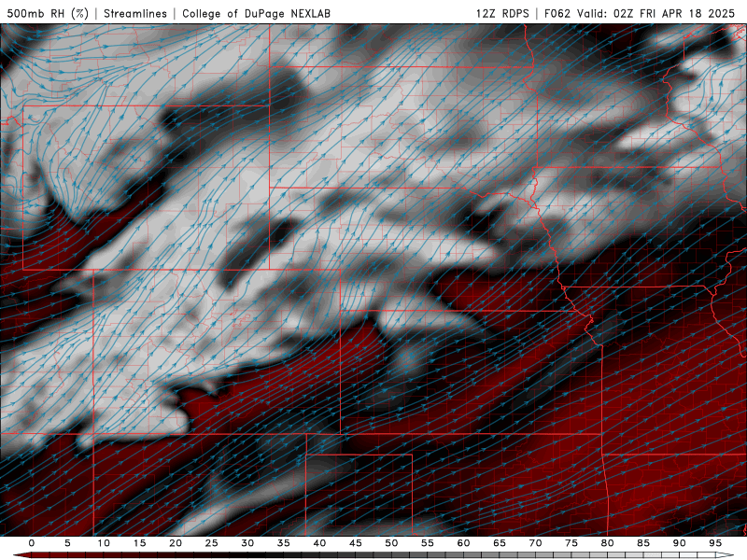Click the colorbar label "30"
The width and height of the screenshot is (747, 560).
click(247, 543)
